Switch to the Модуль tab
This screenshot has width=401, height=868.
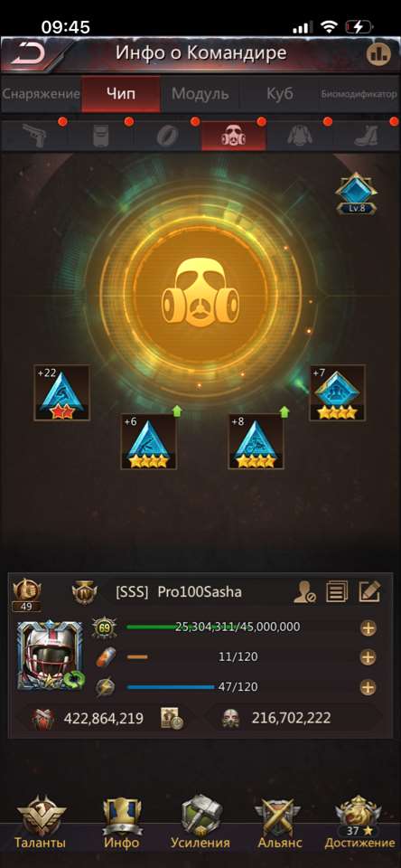pos(200,93)
